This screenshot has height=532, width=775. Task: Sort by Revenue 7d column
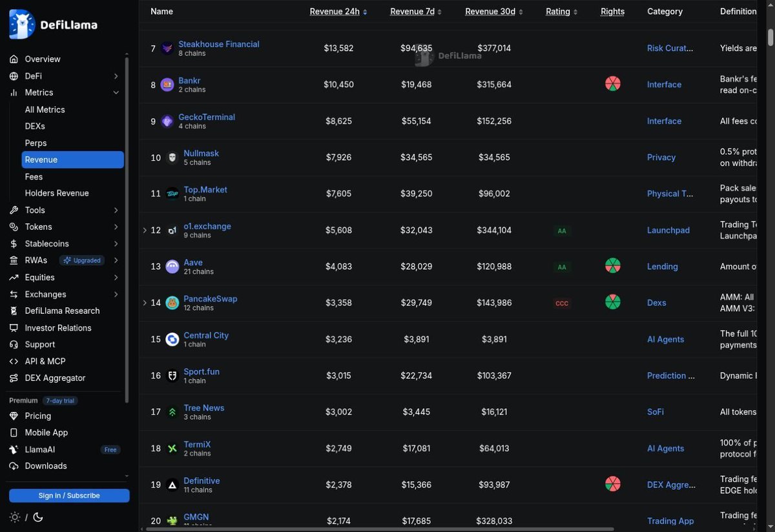click(x=417, y=12)
